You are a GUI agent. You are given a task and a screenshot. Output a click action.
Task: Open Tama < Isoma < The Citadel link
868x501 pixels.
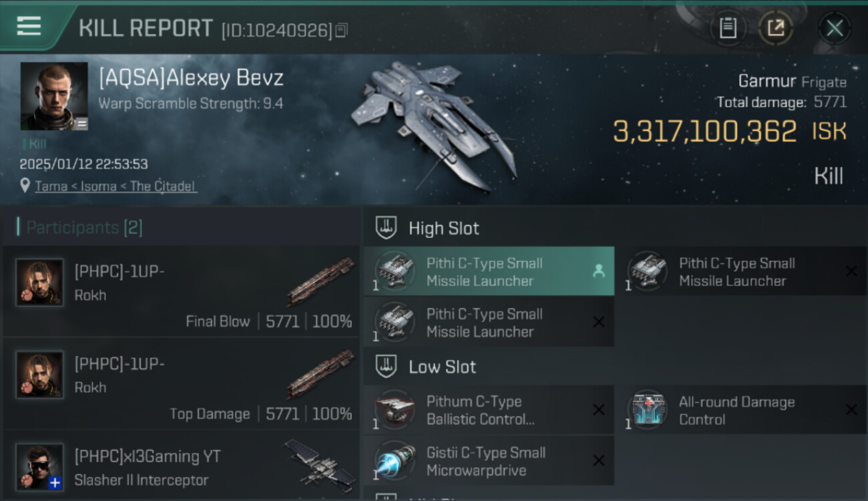[116, 186]
